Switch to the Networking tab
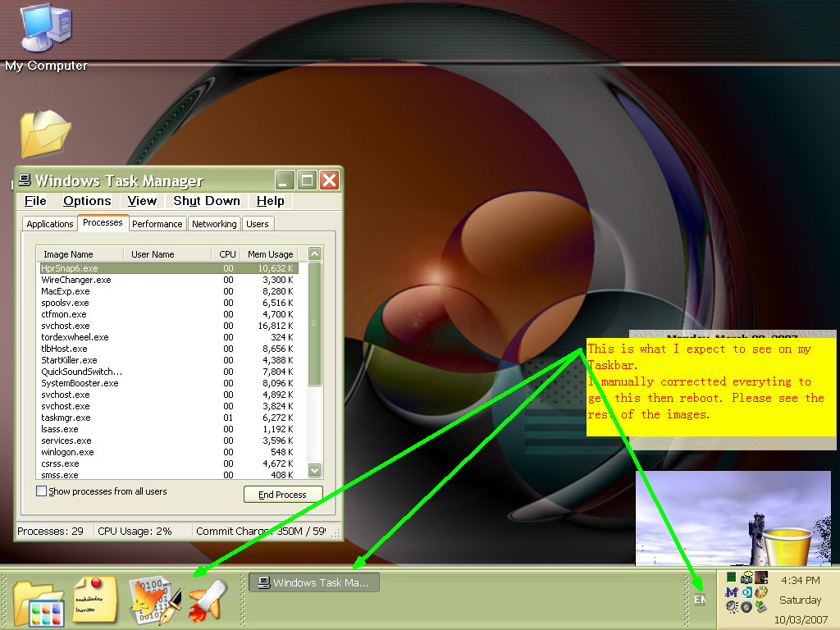The image size is (840, 630). tap(214, 224)
